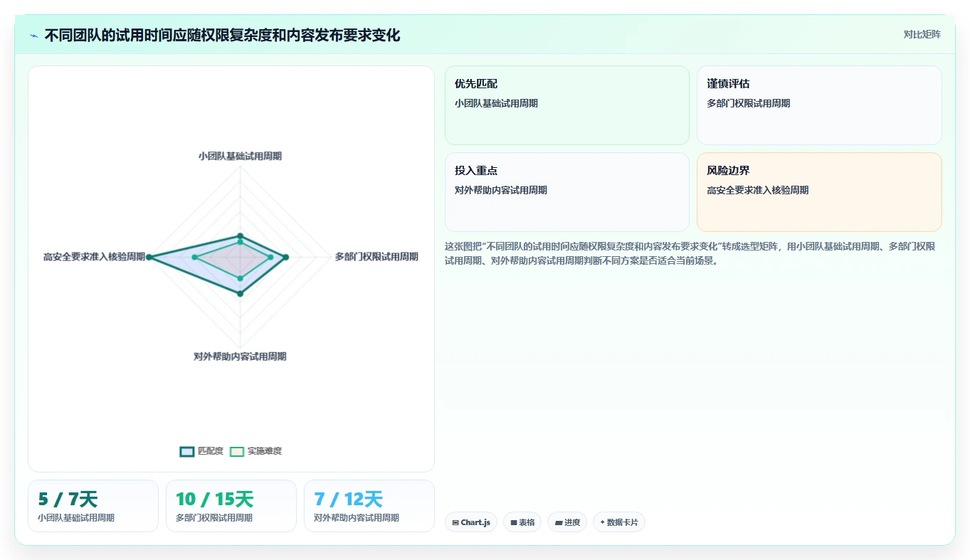Image resolution: width=970 pixels, height=560 pixels.
Task: Click the radar axis label 小团队基础试用周期
Action: coord(240,156)
